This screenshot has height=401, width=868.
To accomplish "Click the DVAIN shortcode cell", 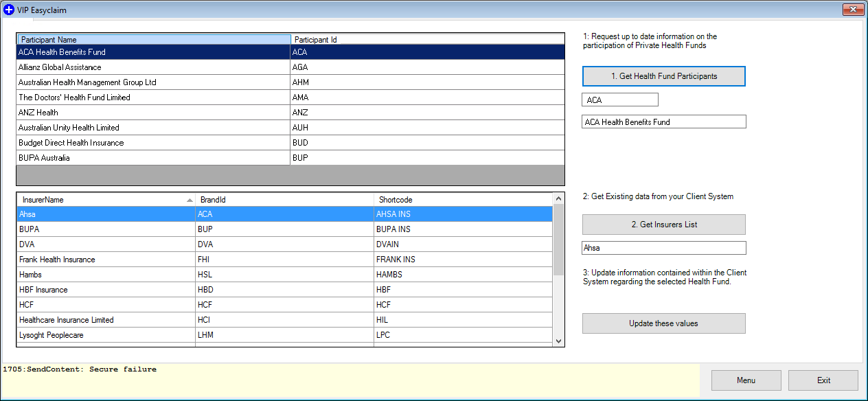I will point(463,244).
